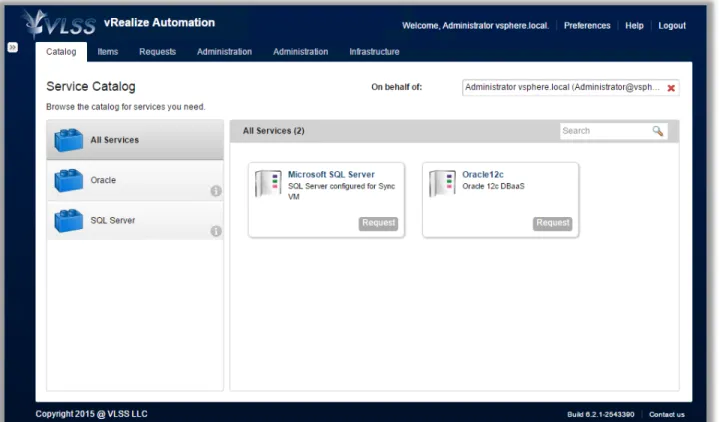Switch to the Infrastructure tab
Screen dimensions: 720x422
pos(374,52)
